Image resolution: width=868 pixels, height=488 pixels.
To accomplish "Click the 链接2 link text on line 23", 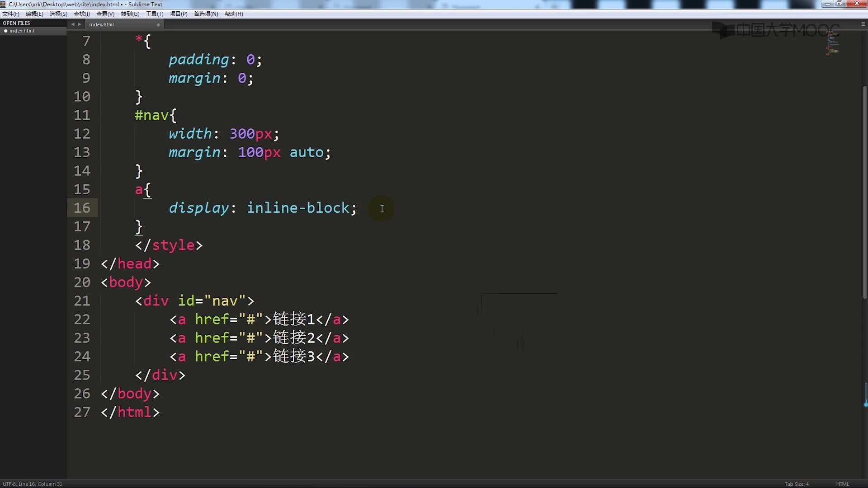I will point(293,338).
